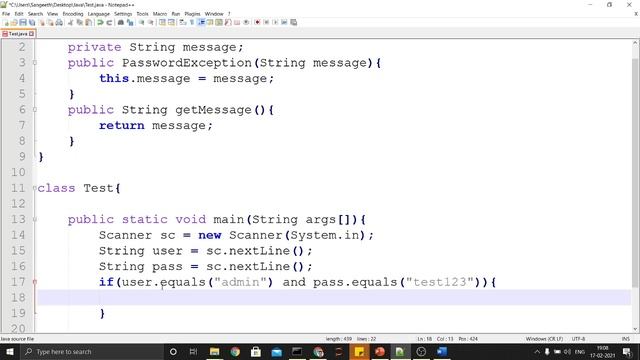Click line number 14 in the margin
Image resolution: width=640 pixels, height=360 pixels.
(x=18, y=235)
